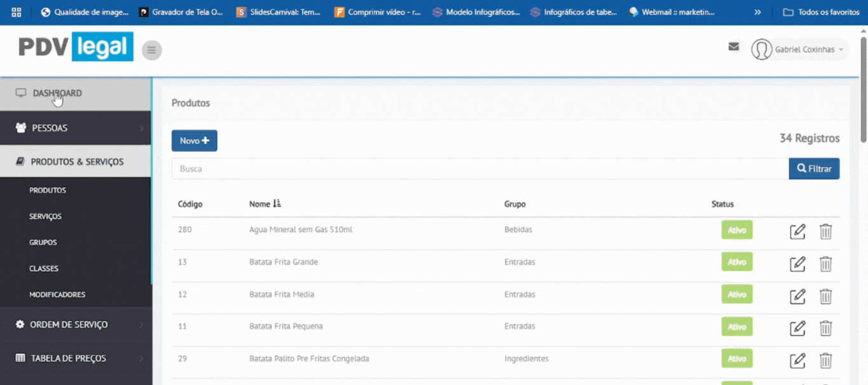Go to Dashboard in the sidebar
Screen dimensions: 868x385
coord(57,93)
